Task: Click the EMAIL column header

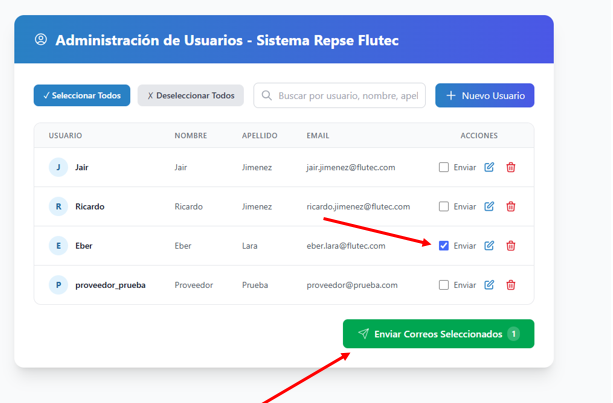Action: pyautogui.click(x=318, y=136)
